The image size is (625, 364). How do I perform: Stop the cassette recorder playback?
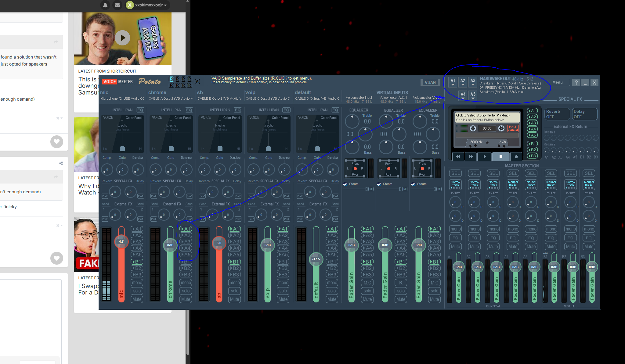coord(501,156)
